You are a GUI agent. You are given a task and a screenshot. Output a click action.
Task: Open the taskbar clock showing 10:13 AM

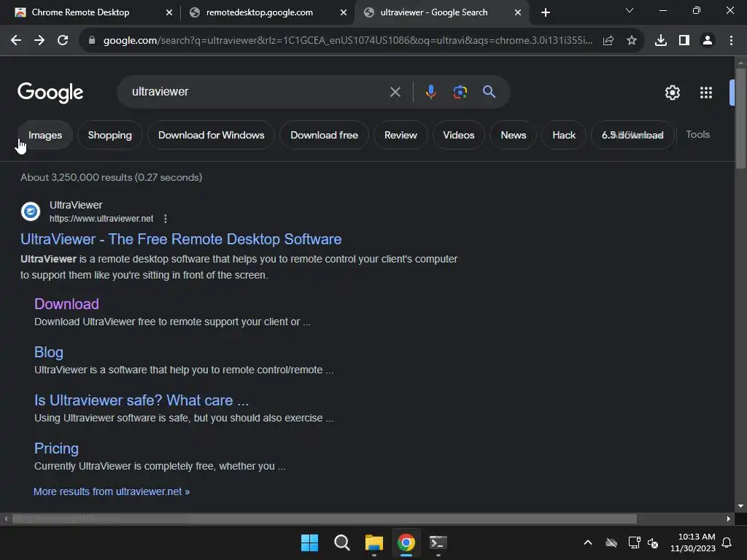click(x=693, y=542)
